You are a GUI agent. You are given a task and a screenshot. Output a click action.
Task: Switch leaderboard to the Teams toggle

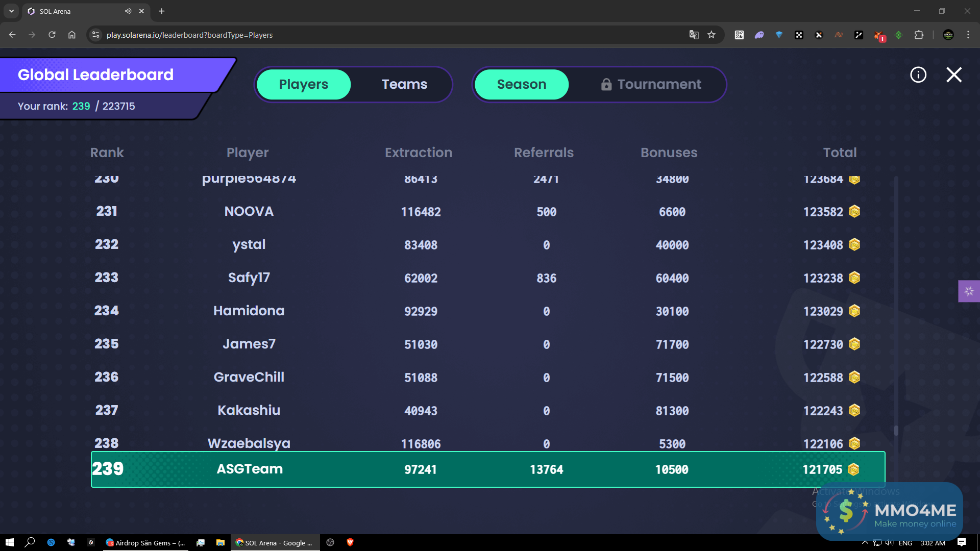click(404, 84)
